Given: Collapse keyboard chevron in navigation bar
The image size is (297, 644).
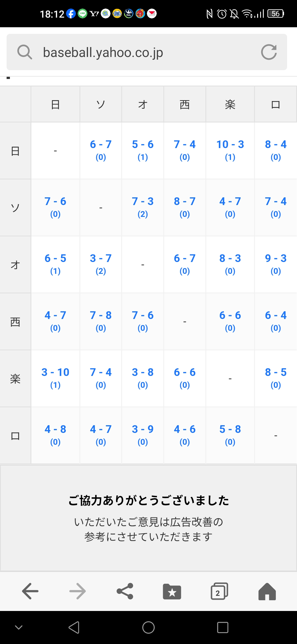Looking at the screenshot, I should (19, 627).
